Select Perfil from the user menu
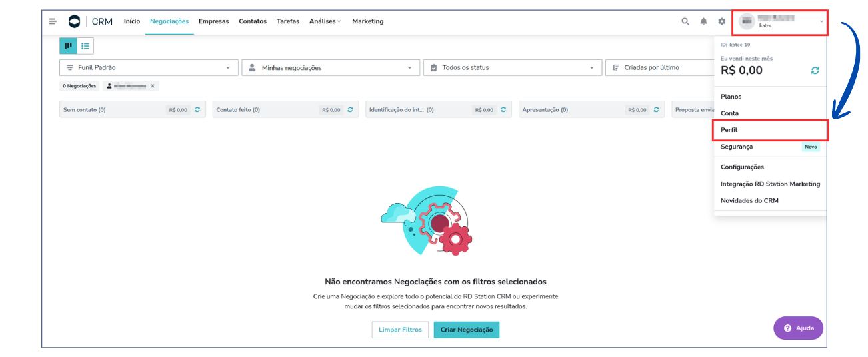Image resolution: width=868 pixels, height=357 pixels. pyautogui.click(x=729, y=130)
